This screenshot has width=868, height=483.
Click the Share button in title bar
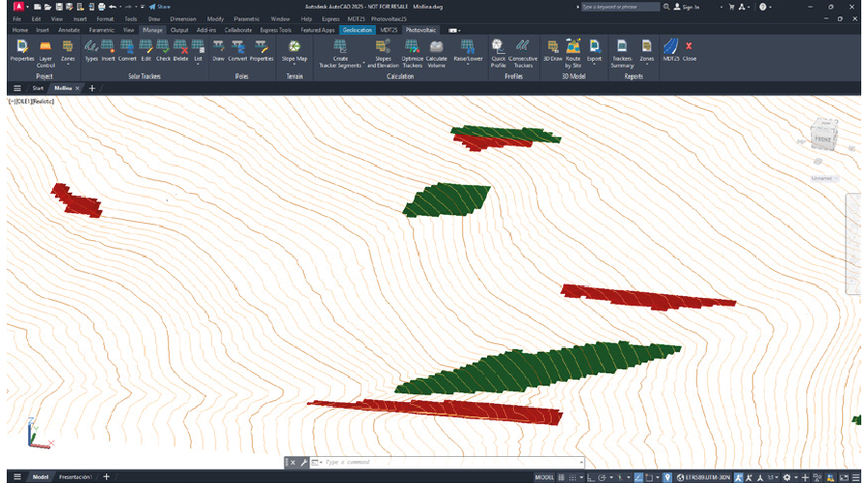(x=159, y=7)
